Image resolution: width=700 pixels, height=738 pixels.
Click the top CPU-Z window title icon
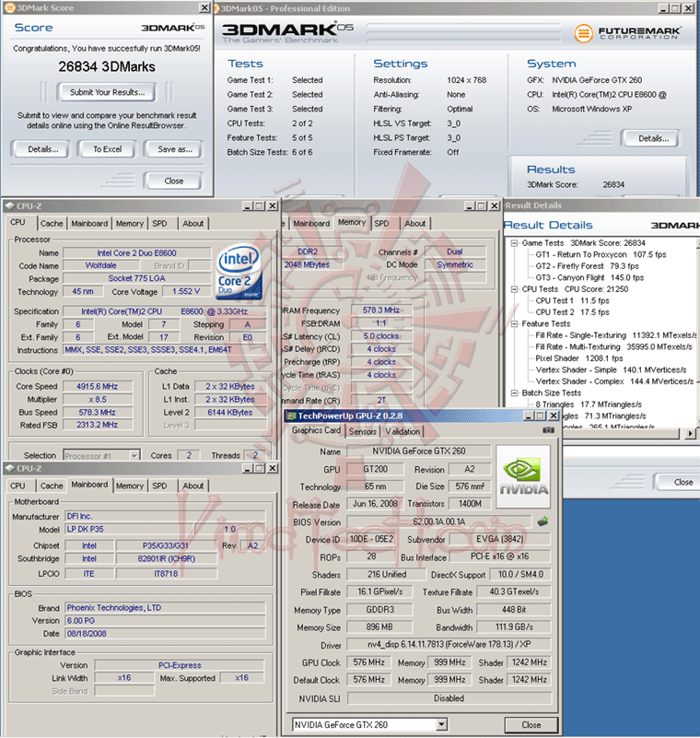(10, 205)
